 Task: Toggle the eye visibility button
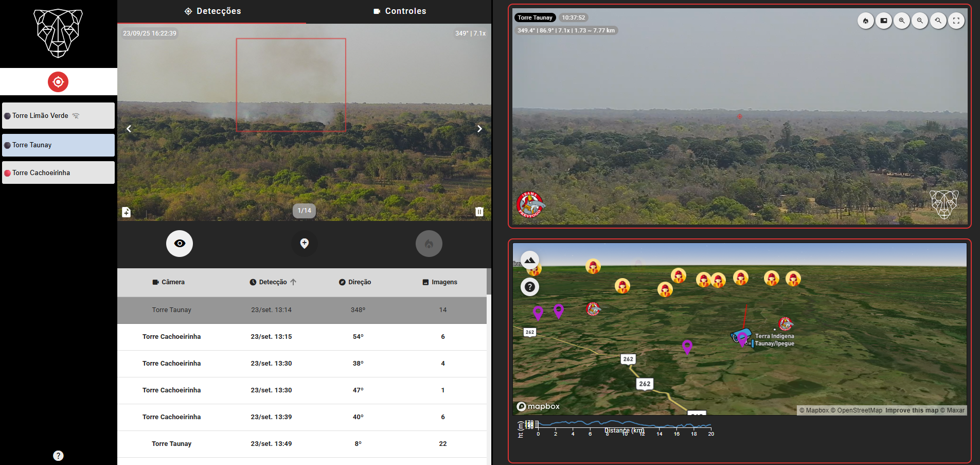click(x=180, y=244)
